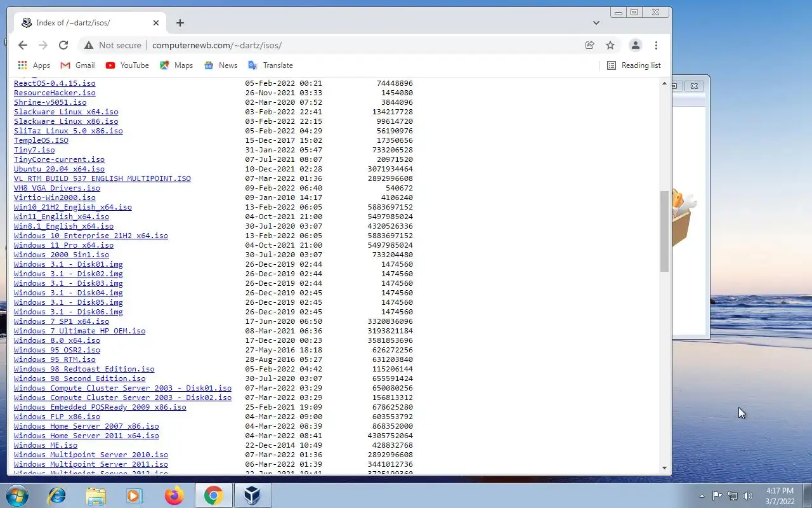Open the Maps bookmark
Screen dimensions: 812x508
click(x=176, y=65)
